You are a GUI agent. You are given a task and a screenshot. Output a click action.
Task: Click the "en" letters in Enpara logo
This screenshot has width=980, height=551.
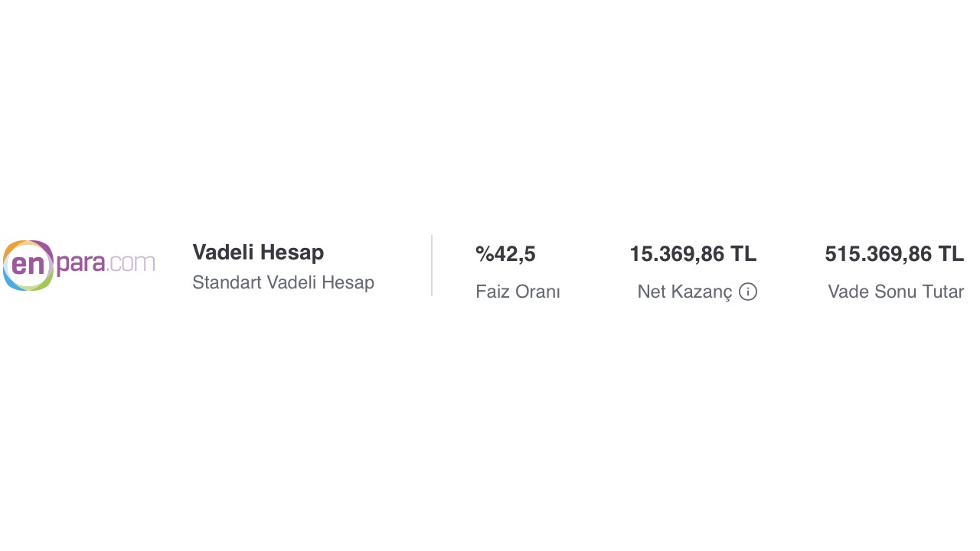28,265
